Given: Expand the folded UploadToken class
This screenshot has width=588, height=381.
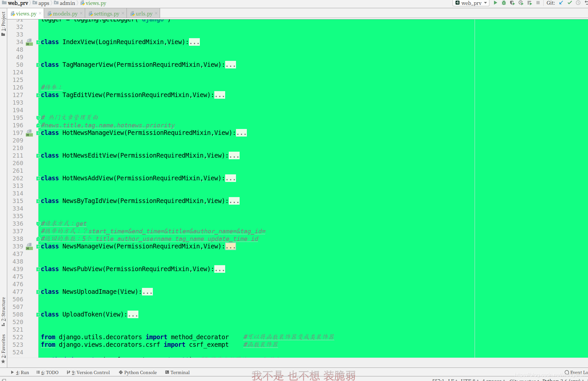Looking at the screenshot, I should coord(38,315).
